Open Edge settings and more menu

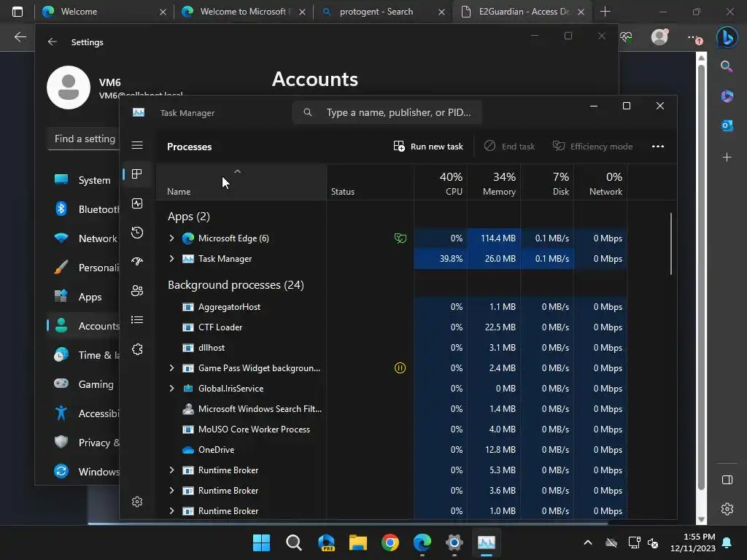click(694, 37)
